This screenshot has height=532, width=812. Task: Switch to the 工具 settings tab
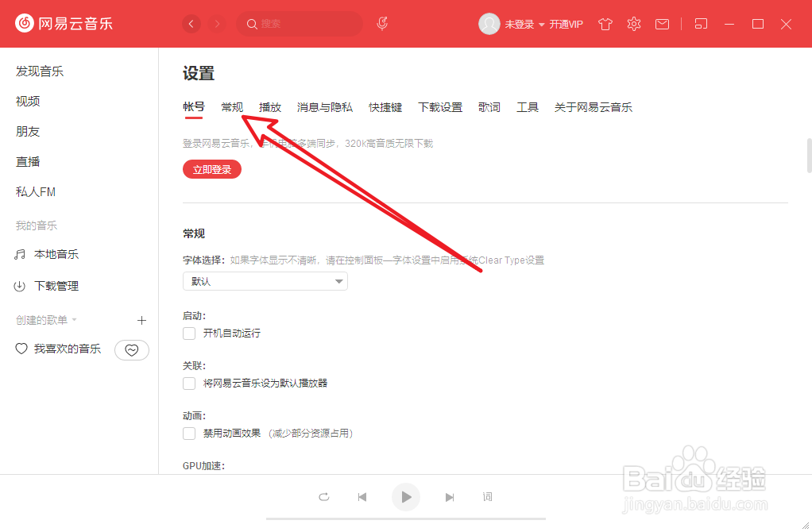(528, 107)
